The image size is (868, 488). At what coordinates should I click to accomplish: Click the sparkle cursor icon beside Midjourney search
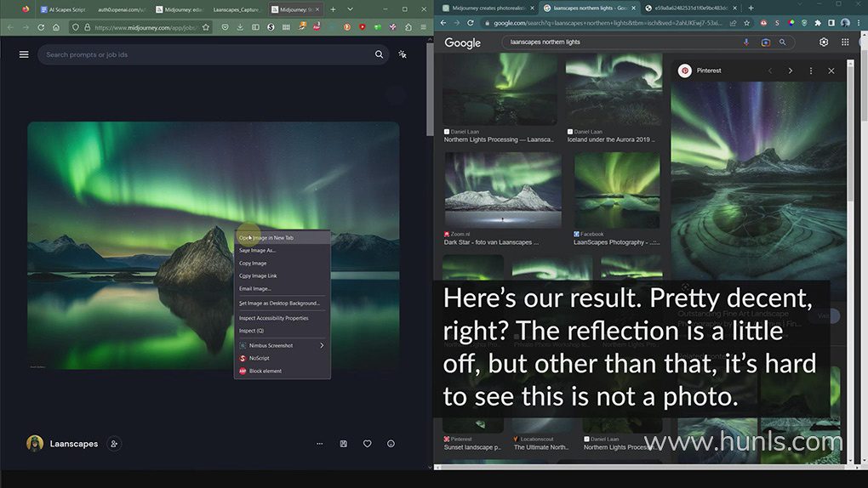click(403, 54)
